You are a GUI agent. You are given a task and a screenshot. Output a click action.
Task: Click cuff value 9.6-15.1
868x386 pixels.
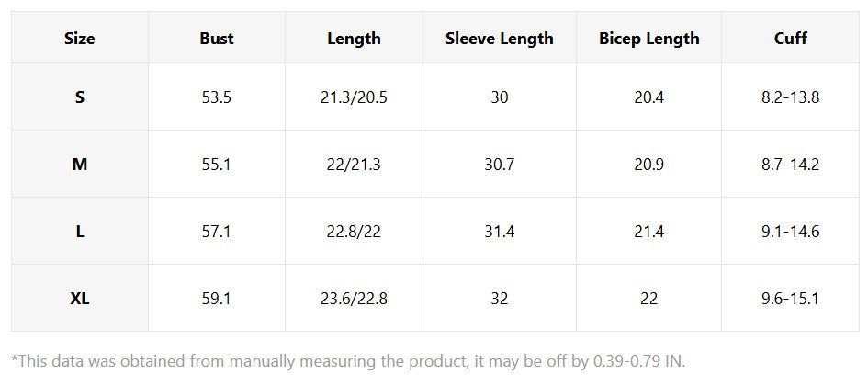pos(790,299)
